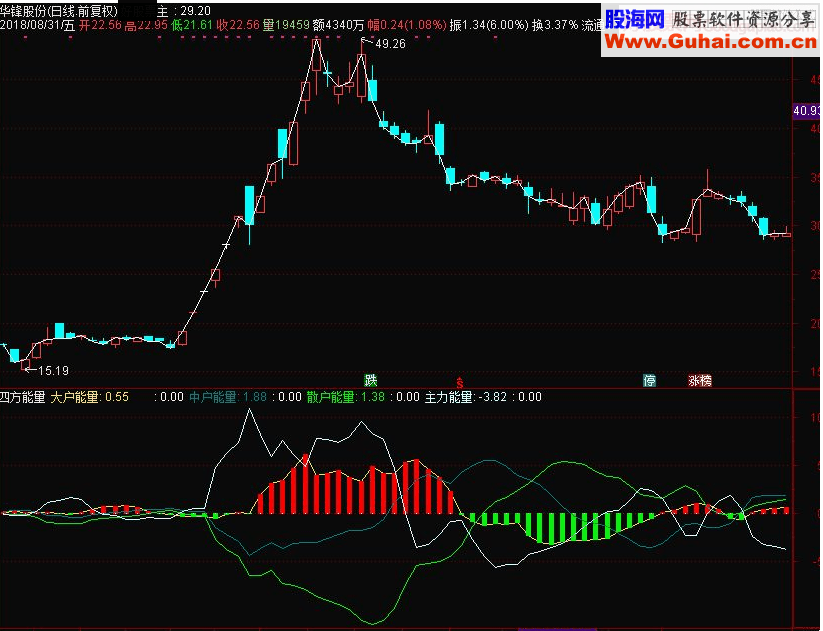Select the 华锋股份(日线,前复权) chart title
The height and width of the screenshot is (631, 823).
[59, 11]
